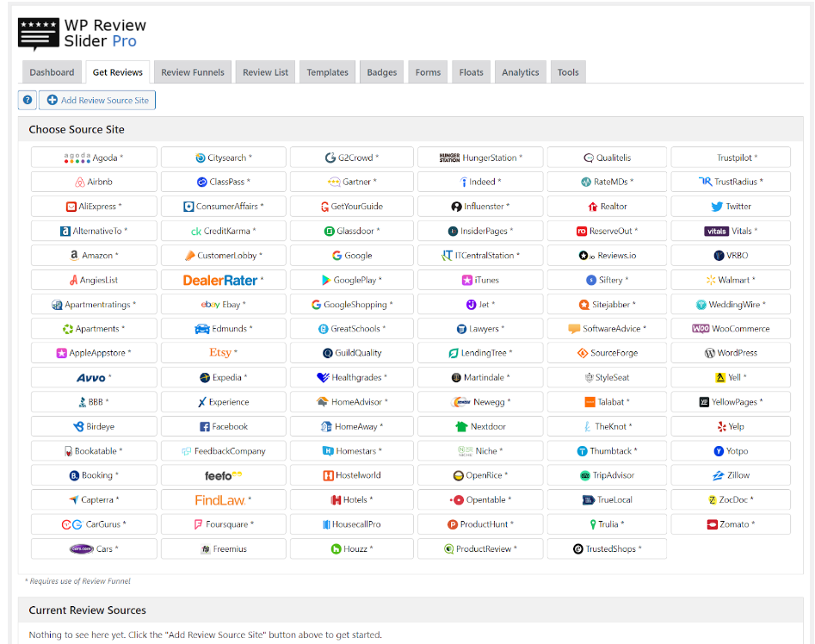The width and height of the screenshot is (815, 644).
Task: Click the Glassdoor green icon
Action: click(x=329, y=231)
